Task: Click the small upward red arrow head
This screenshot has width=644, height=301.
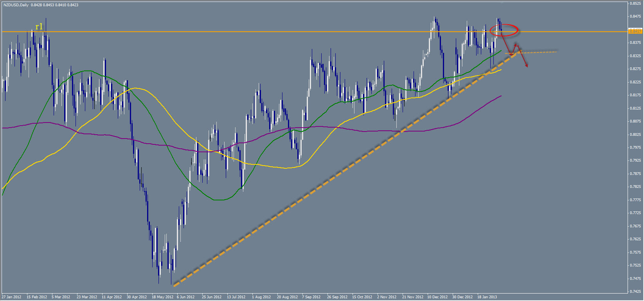Action: 515,44
